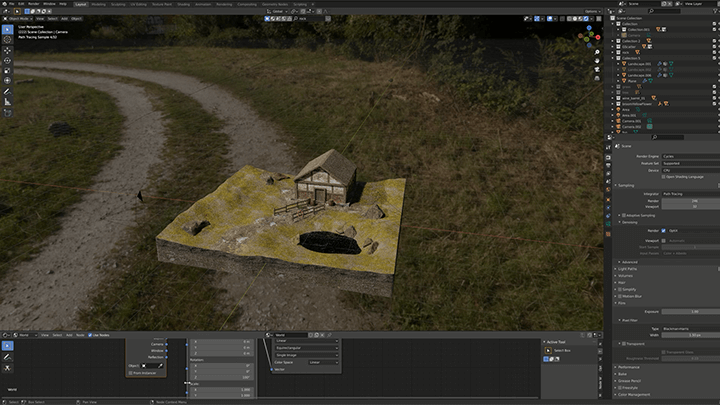Switch to the Modeling workspace tab
The height and width of the screenshot is (405, 720).
click(98, 4)
